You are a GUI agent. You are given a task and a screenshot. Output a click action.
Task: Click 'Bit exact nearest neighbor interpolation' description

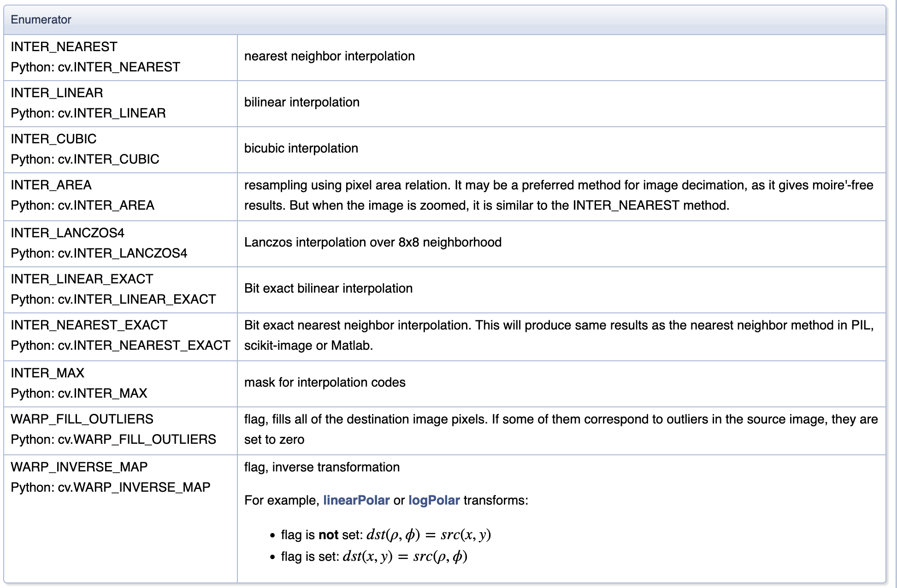coord(559,335)
